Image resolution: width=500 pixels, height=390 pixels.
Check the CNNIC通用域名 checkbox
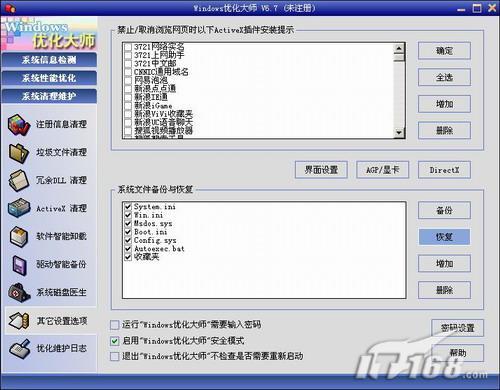pos(128,72)
